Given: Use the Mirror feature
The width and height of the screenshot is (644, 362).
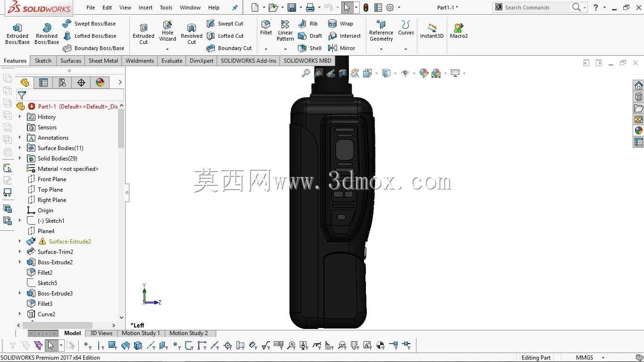Looking at the screenshot, I should tap(341, 48).
